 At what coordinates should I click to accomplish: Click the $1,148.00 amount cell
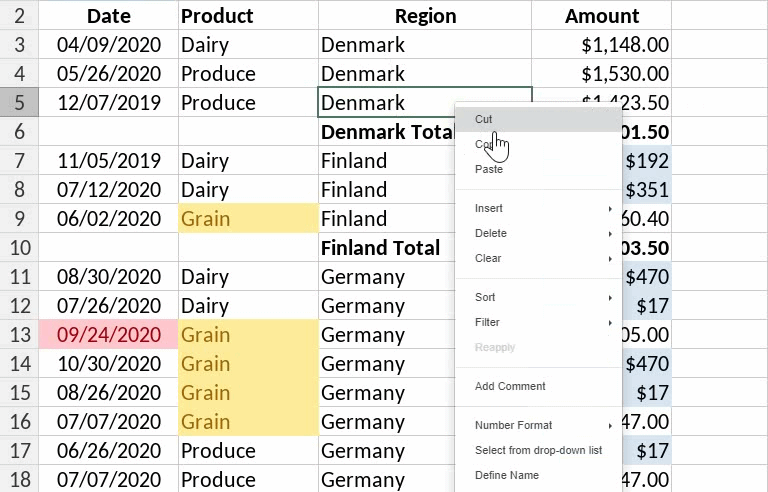[x=601, y=45]
